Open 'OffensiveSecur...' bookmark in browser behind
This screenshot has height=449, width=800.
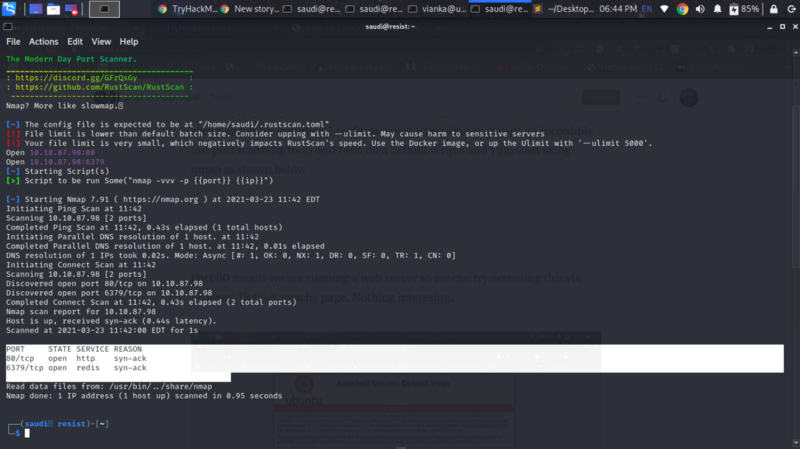[x=444, y=67]
